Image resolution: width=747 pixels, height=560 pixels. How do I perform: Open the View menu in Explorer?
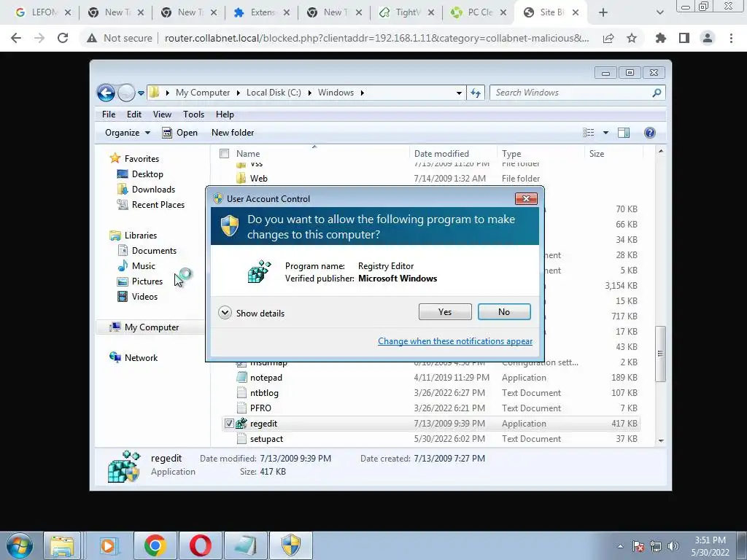click(162, 114)
